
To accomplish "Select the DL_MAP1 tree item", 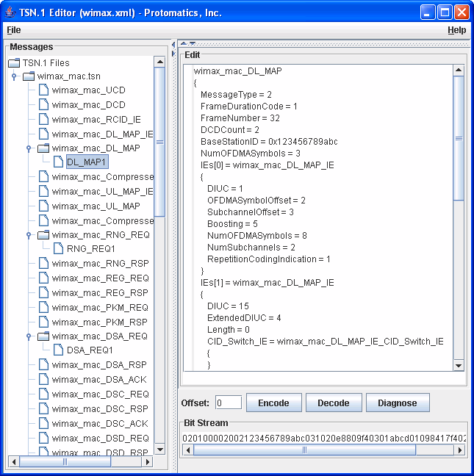I will tap(87, 162).
